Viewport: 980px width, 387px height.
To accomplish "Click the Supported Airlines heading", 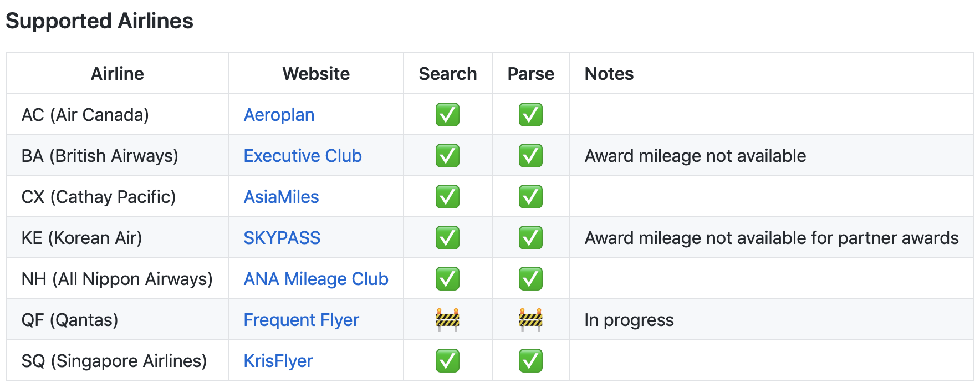I will tap(99, 21).
